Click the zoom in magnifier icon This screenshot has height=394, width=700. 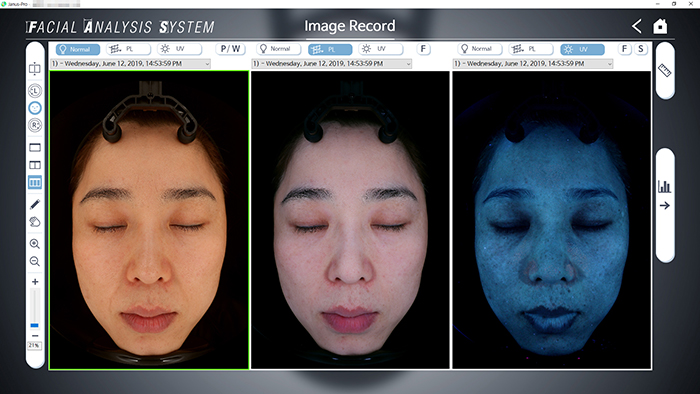pos(35,244)
